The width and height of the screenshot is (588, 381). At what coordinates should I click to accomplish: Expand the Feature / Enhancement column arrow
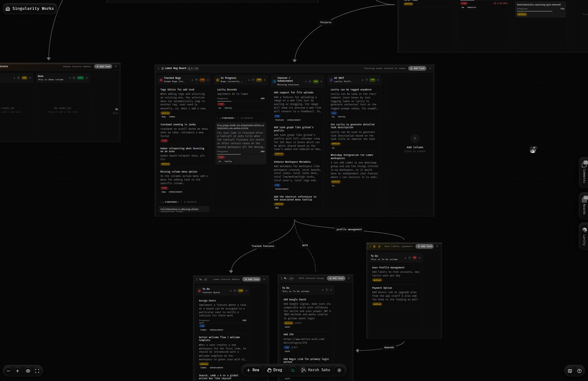(x=321, y=81)
